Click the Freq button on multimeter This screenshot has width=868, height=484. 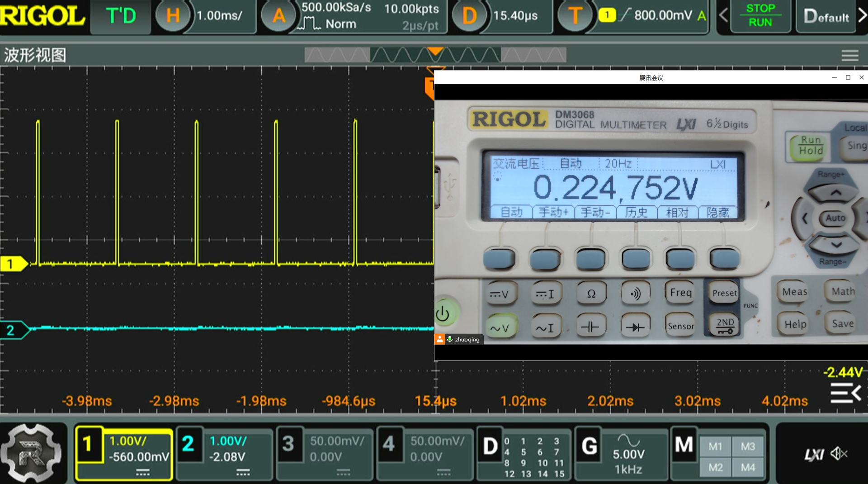(x=680, y=293)
